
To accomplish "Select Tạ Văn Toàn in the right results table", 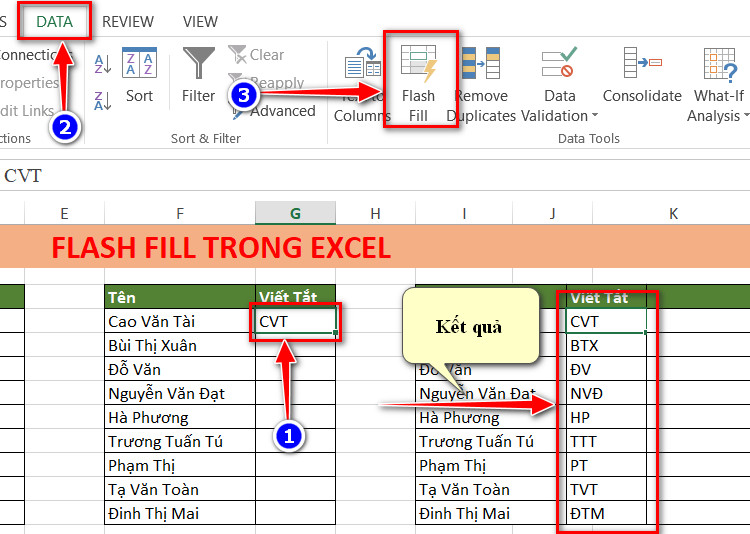I will [491, 489].
